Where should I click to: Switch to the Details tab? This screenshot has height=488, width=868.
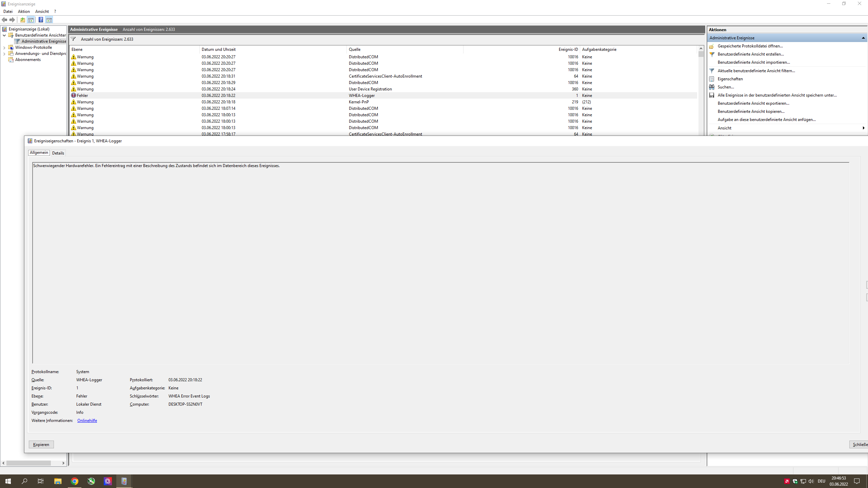(58, 153)
